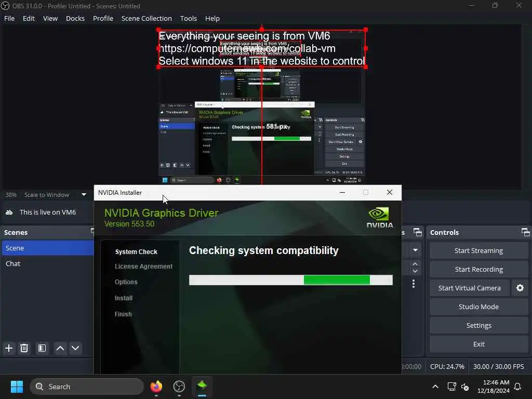
Task: Click Start Streaming button
Action: [478, 251]
